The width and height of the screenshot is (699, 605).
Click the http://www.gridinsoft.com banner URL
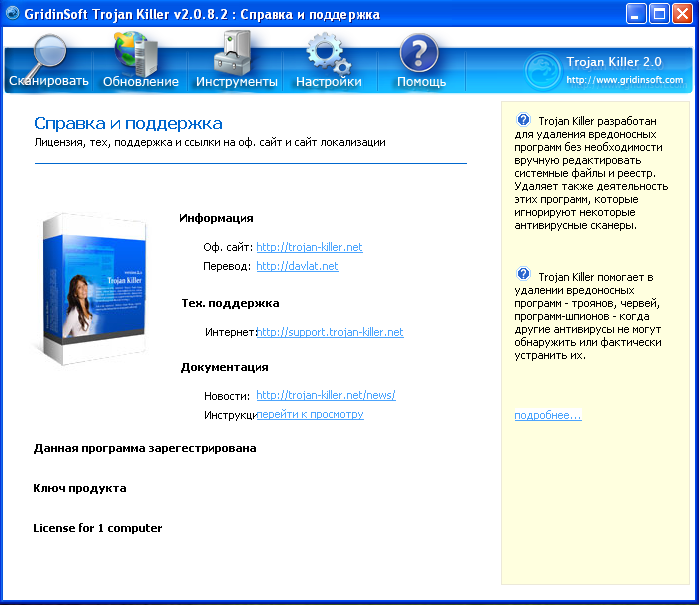pyautogui.click(x=625, y=80)
